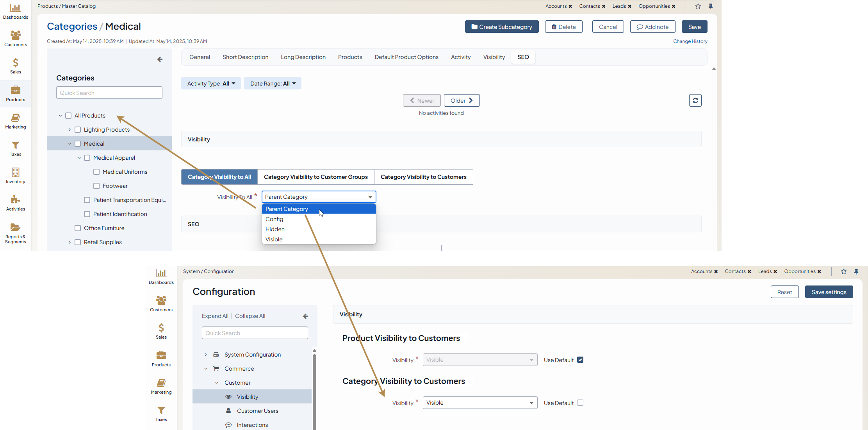
Task: Check the Office Furniture category checkbox
Action: pyautogui.click(x=78, y=228)
